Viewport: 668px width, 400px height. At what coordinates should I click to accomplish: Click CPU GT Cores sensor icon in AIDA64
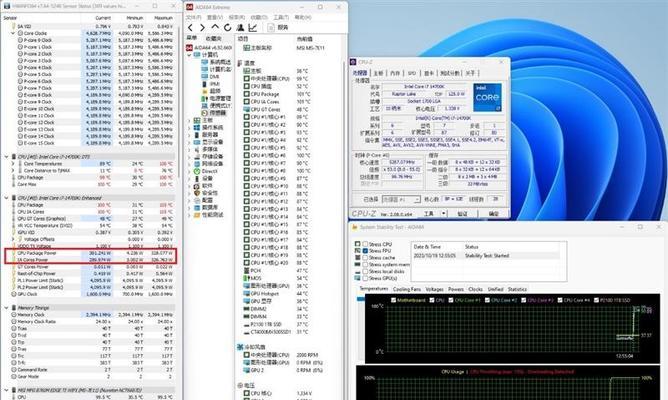(247, 109)
